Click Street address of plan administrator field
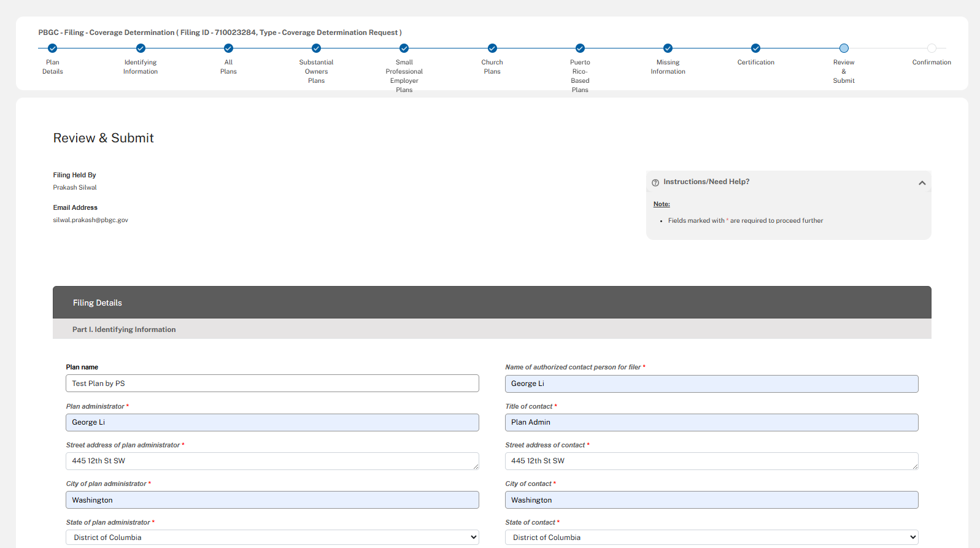 [272, 461]
